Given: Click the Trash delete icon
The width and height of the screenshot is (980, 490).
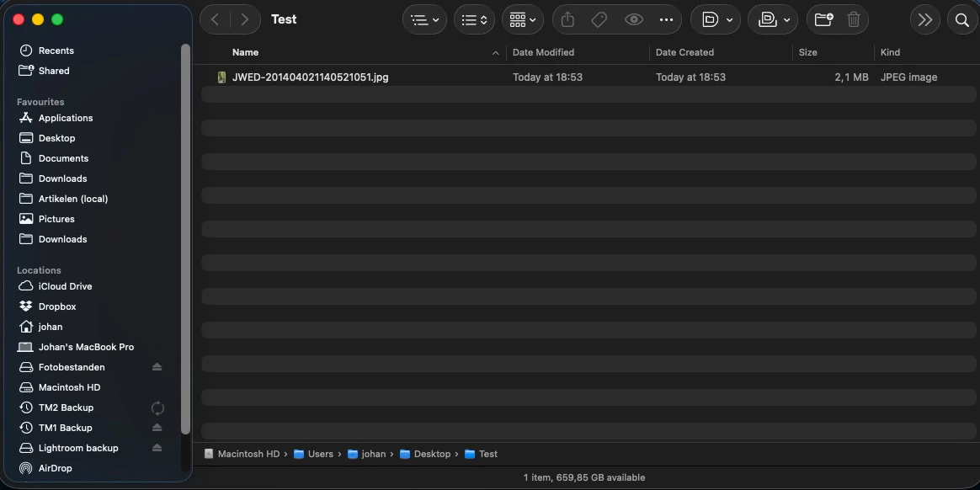Looking at the screenshot, I should click(x=854, y=19).
